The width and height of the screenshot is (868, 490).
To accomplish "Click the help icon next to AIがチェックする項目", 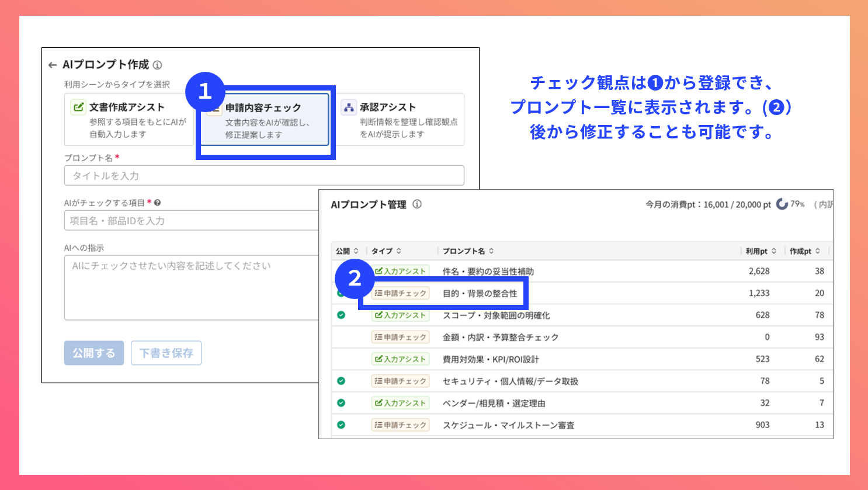I will click(157, 203).
